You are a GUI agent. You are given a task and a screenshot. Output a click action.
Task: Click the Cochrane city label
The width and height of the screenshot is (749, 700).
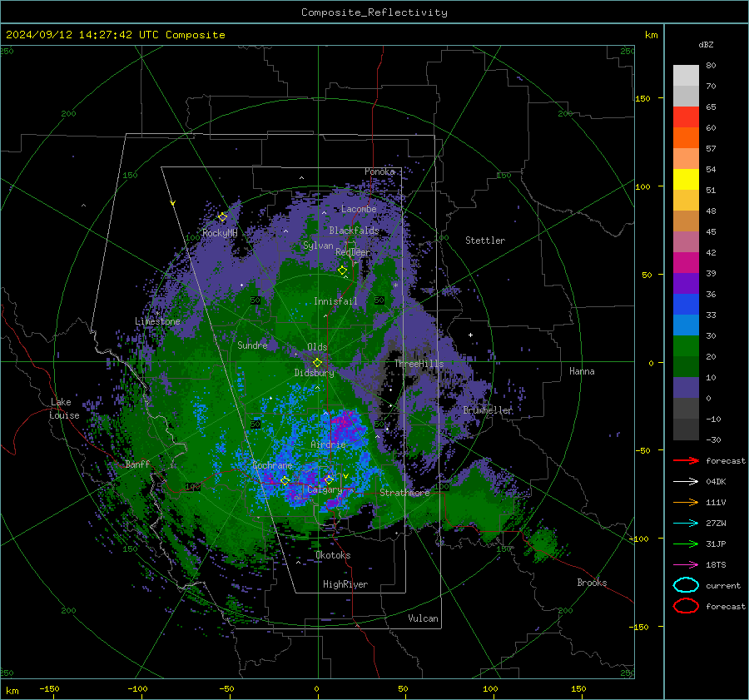tap(272, 465)
